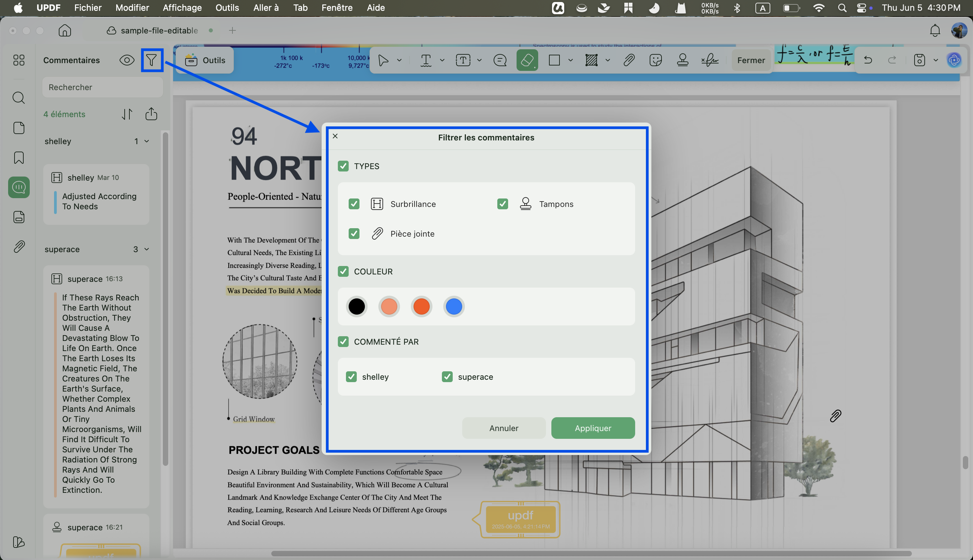Select the eraser tool in toolbar
Viewport: 973px width, 560px height.
[527, 60]
